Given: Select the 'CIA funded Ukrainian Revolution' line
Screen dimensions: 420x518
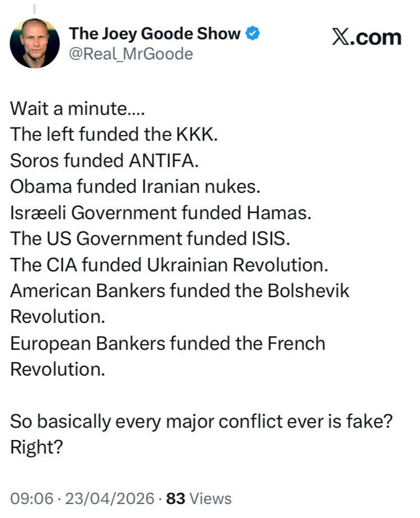Looking at the screenshot, I should 169,265.
